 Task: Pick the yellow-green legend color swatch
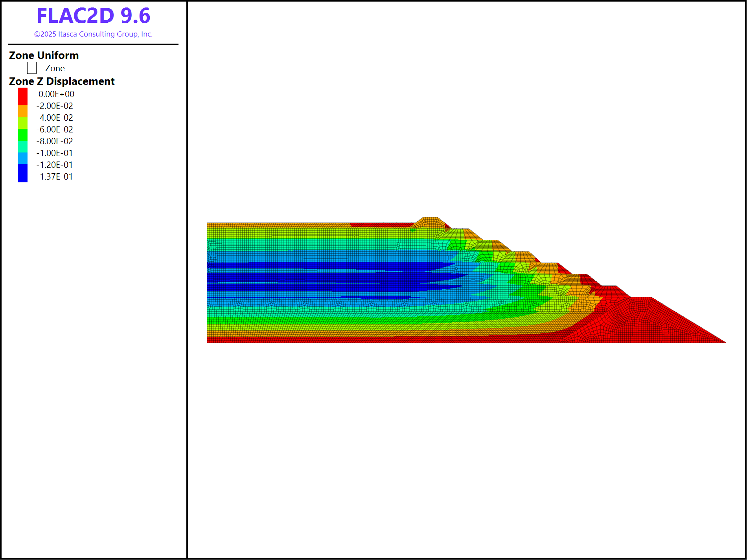click(23, 123)
